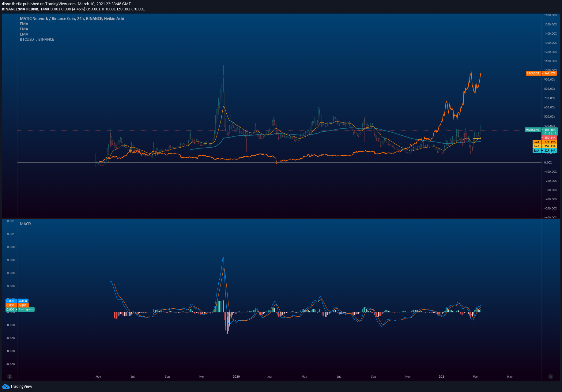Image resolution: width=562 pixels, height=392 pixels.
Task: Select the orange Signal value label
Action: [17, 305]
